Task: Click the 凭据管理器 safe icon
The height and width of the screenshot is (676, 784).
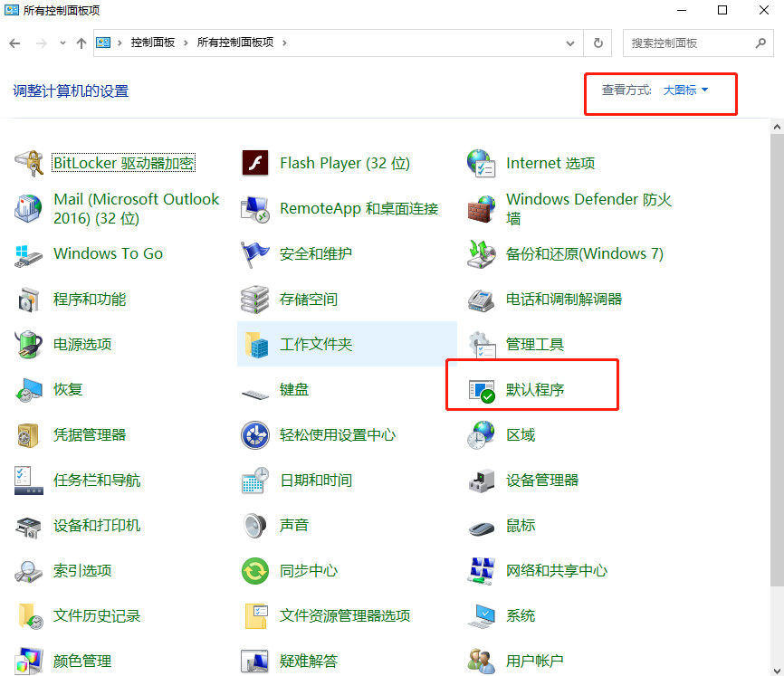Action: click(x=28, y=435)
